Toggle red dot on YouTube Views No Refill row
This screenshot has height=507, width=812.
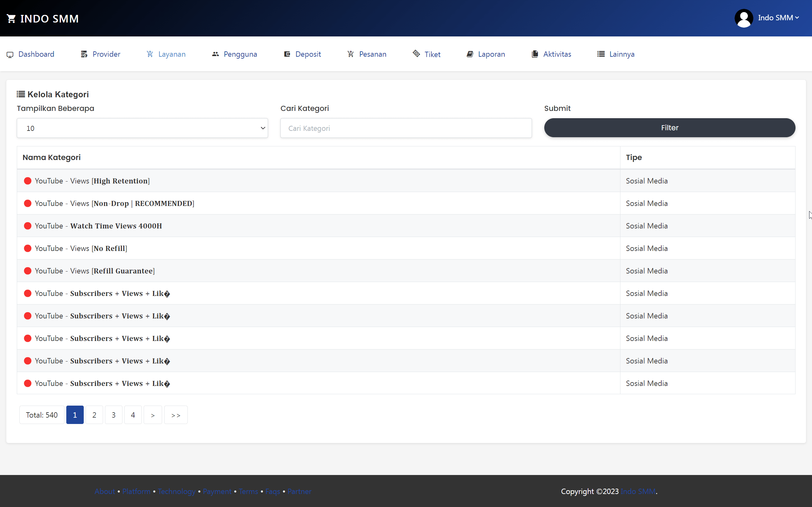[x=28, y=248]
